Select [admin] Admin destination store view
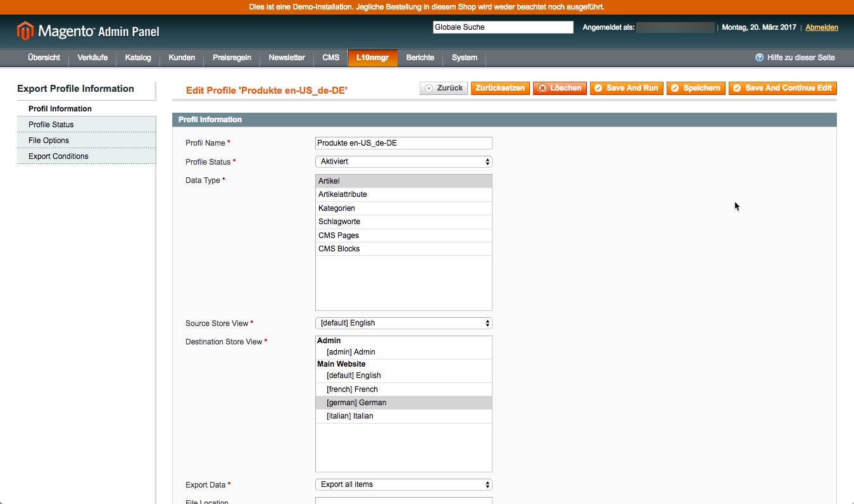The height and width of the screenshot is (504, 854). click(404, 352)
